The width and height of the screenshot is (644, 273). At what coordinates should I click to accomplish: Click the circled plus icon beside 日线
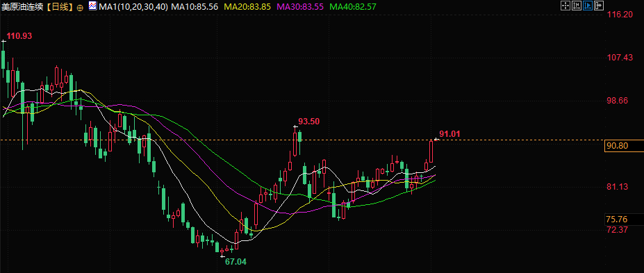(x=80, y=8)
